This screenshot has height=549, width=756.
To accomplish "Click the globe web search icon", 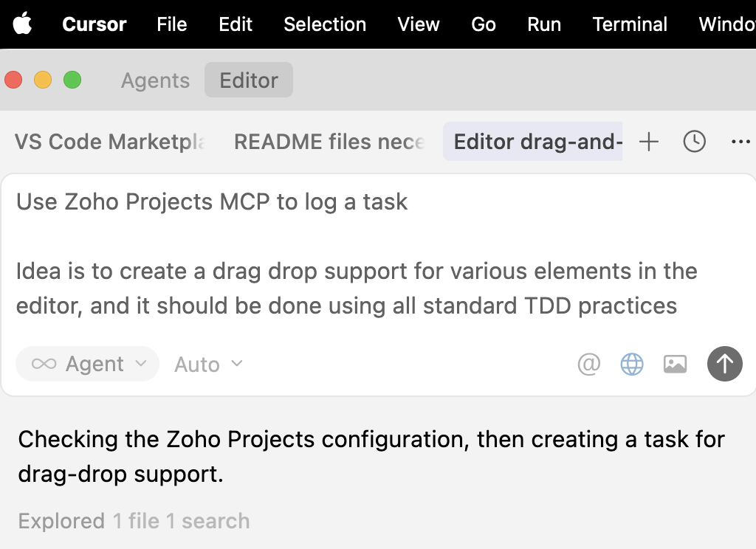I will coord(632,364).
